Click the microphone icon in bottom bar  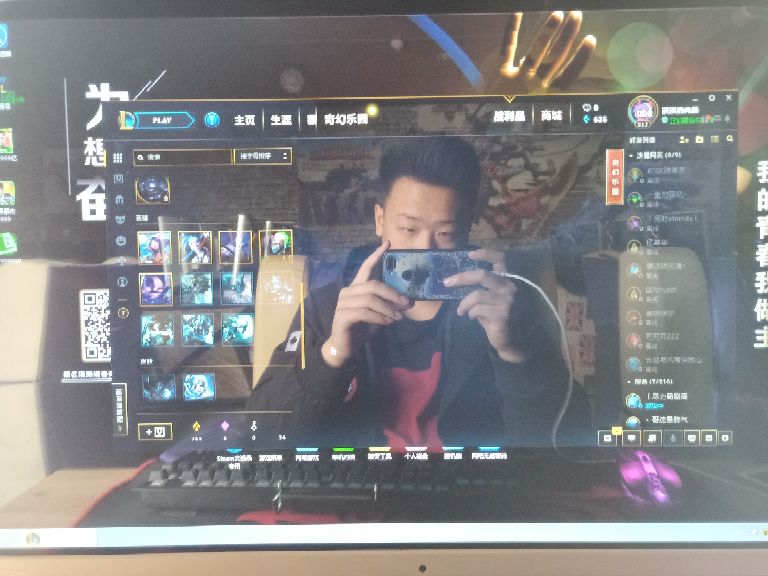672,437
